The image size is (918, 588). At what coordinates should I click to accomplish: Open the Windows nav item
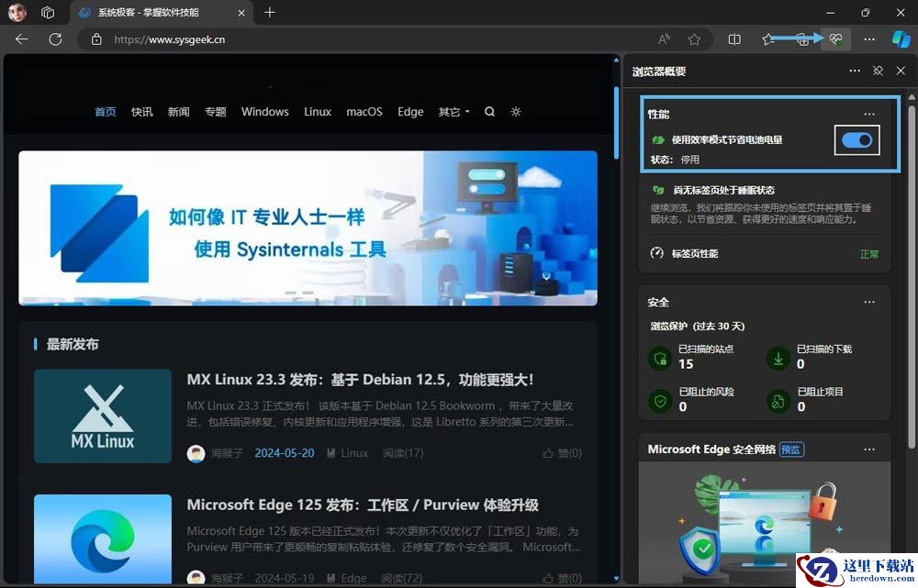tap(264, 112)
